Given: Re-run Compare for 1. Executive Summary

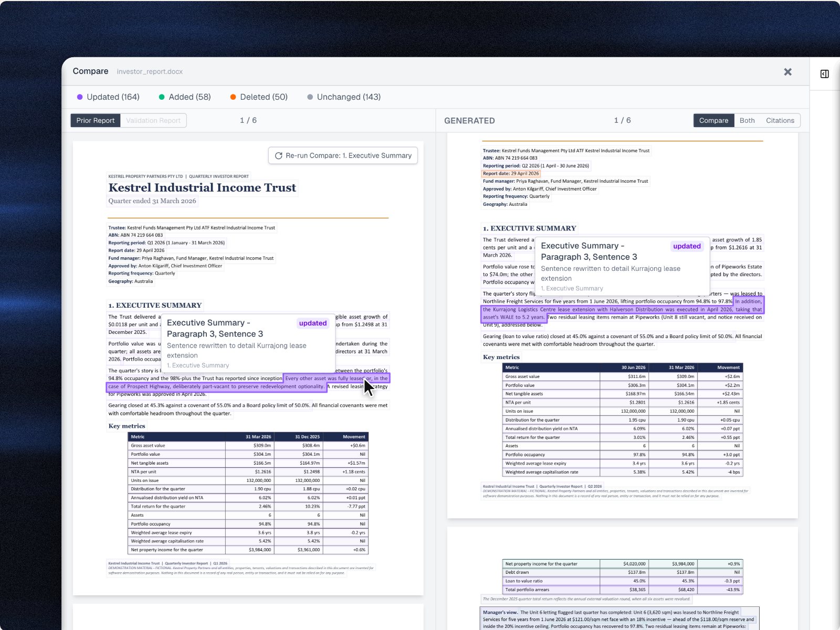Looking at the screenshot, I should coord(343,155).
